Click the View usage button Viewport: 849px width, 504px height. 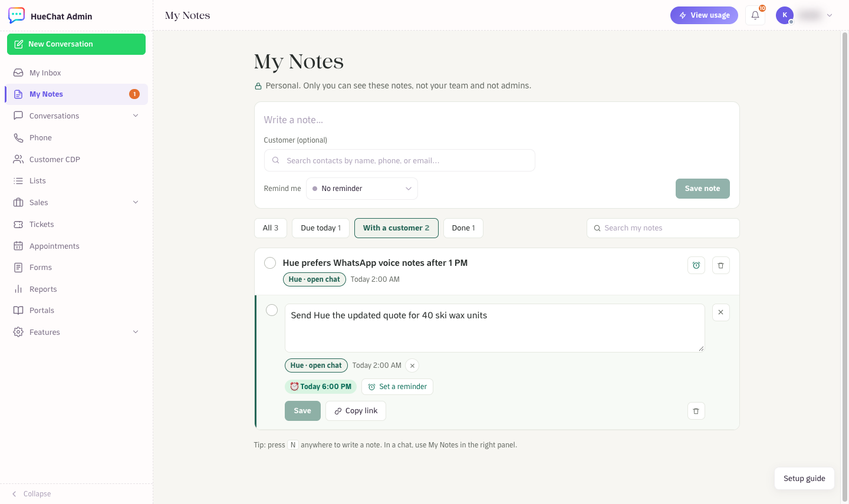click(704, 15)
